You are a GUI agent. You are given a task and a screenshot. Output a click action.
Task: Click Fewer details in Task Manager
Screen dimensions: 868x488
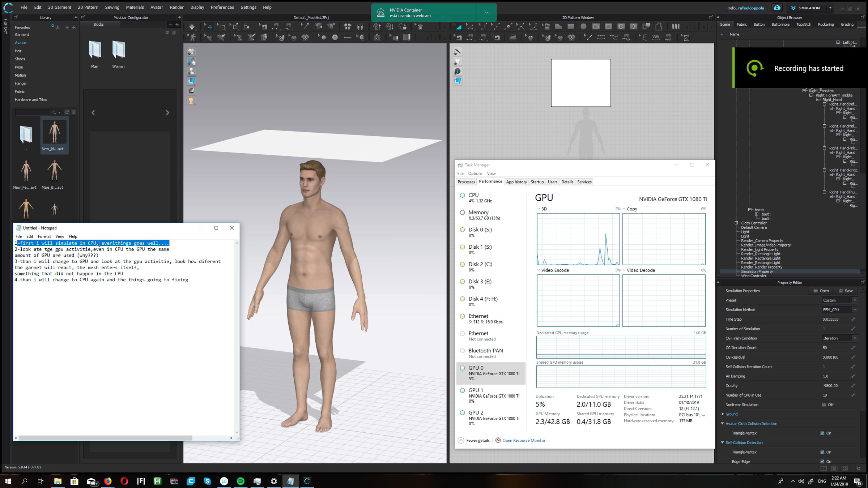[x=478, y=440]
